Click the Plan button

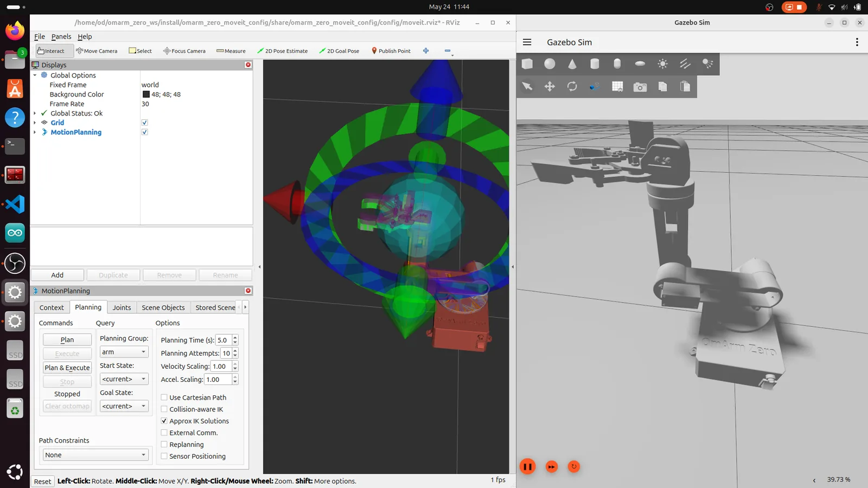[x=67, y=340]
